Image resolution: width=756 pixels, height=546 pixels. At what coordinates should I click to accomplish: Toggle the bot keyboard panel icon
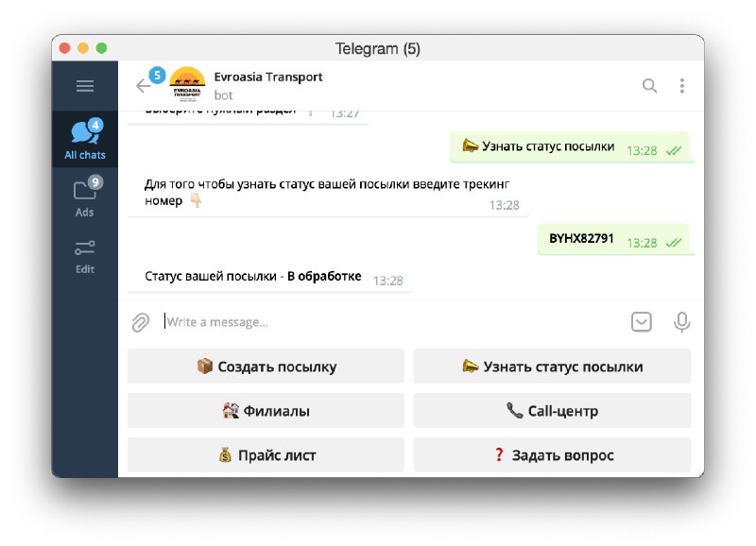point(642,322)
